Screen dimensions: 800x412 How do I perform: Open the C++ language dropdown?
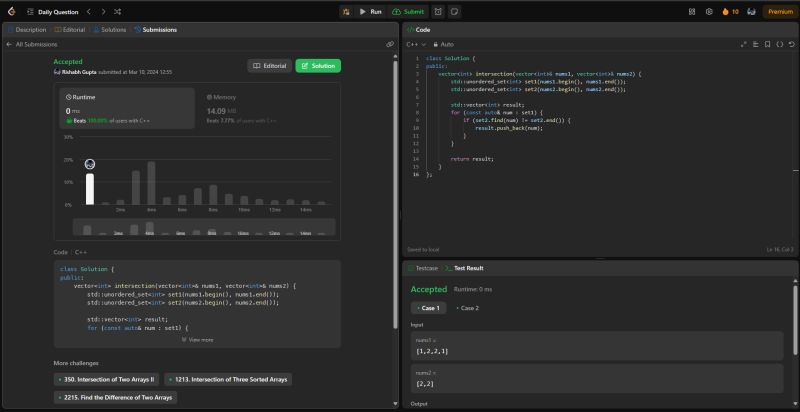(x=416, y=45)
